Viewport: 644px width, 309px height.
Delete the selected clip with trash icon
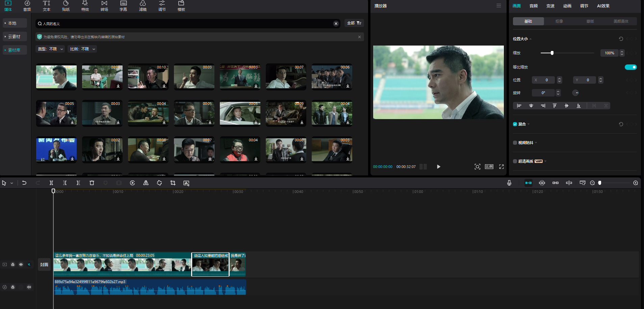(92, 183)
